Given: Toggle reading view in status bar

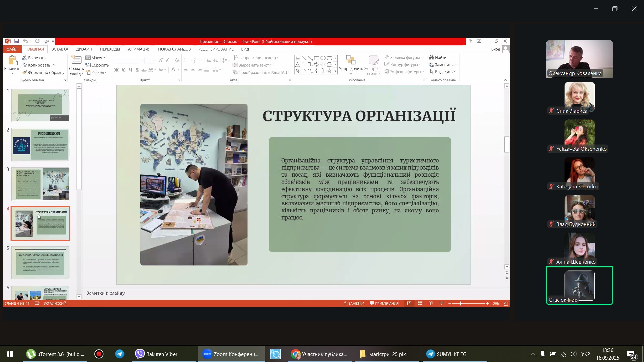Looking at the screenshot, I should click(431, 303).
